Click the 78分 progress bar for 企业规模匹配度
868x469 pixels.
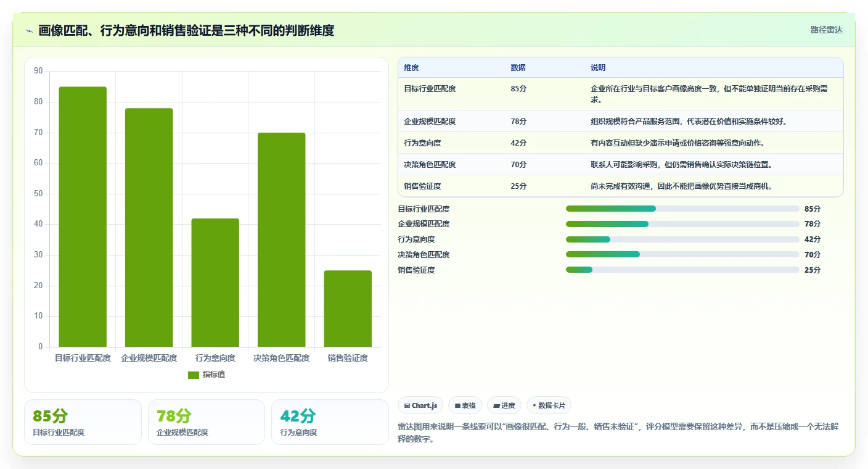pyautogui.click(x=682, y=224)
